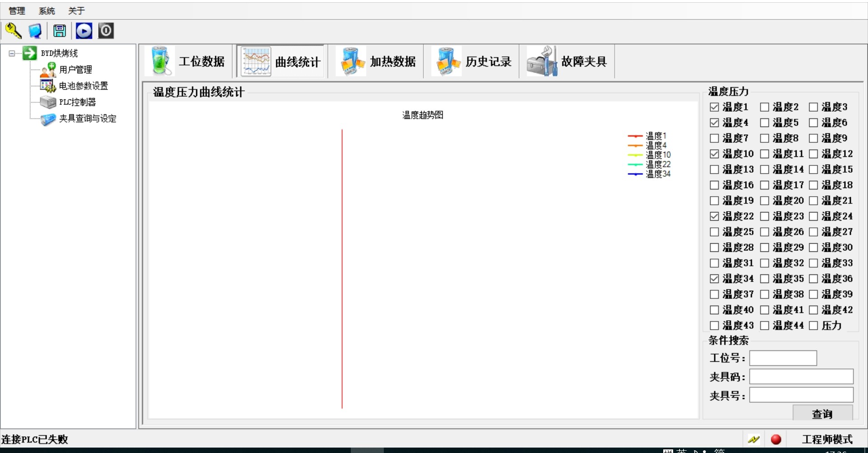
Task: Uncheck the 温度10 checkbox
Action: pyautogui.click(x=714, y=154)
